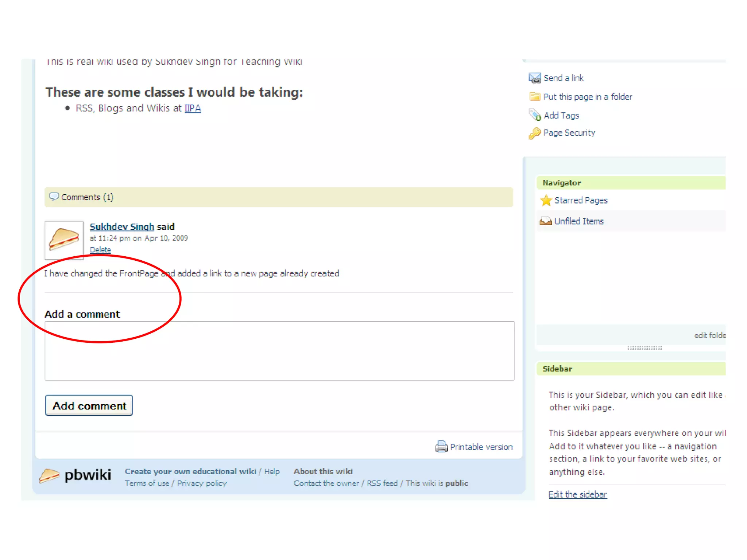Viewport: 747px width, 560px height.
Task: Open Sukhdev Singh's sandwich avatar thumbnail
Action: [64, 240]
